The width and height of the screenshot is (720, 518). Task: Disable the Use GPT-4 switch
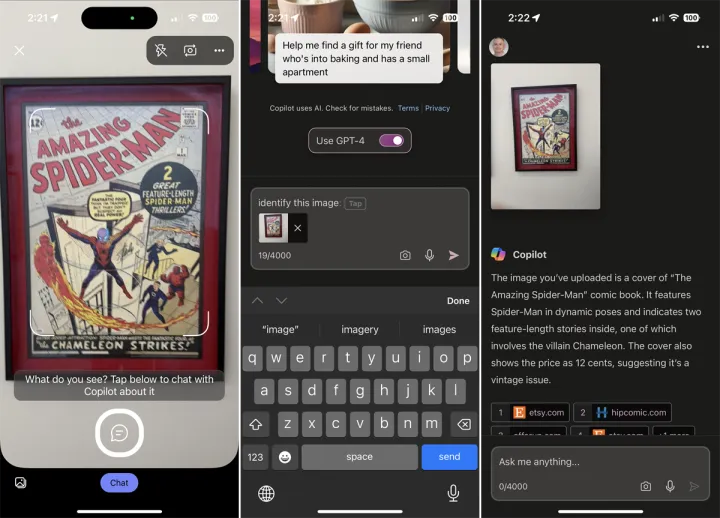click(391, 141)
